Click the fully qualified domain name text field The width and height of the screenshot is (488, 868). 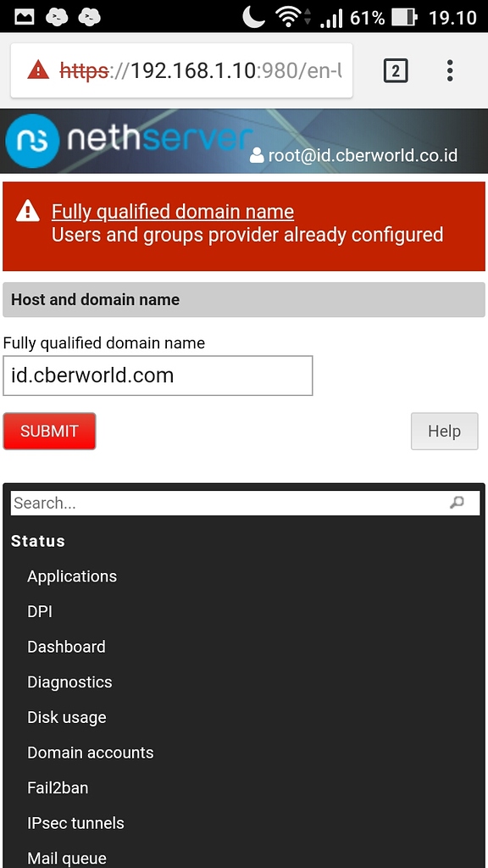pyautogui.click(x=158, y=376)
